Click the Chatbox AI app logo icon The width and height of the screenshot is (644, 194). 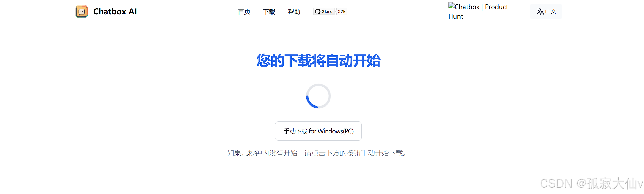coord(82,11)
